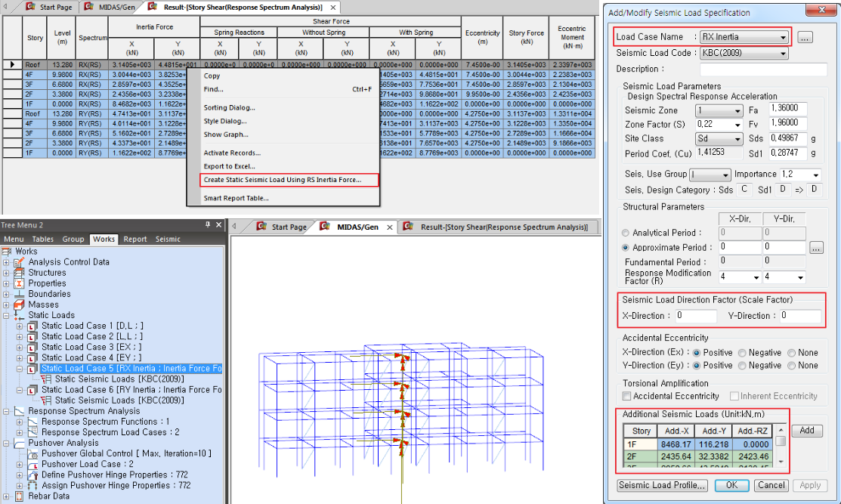Click the Works root tree icon
841x504 pixels.
coord(7,252)
